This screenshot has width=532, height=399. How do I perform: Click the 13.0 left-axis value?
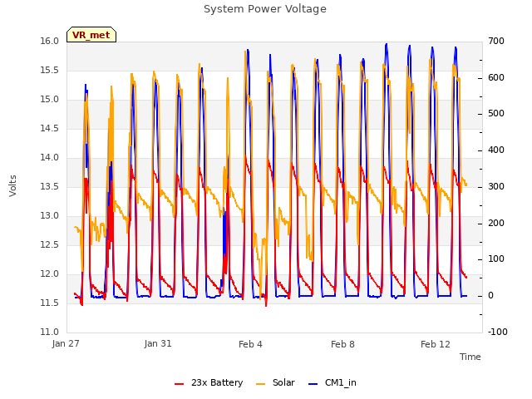pyautogui.click(x=50, y=216)
